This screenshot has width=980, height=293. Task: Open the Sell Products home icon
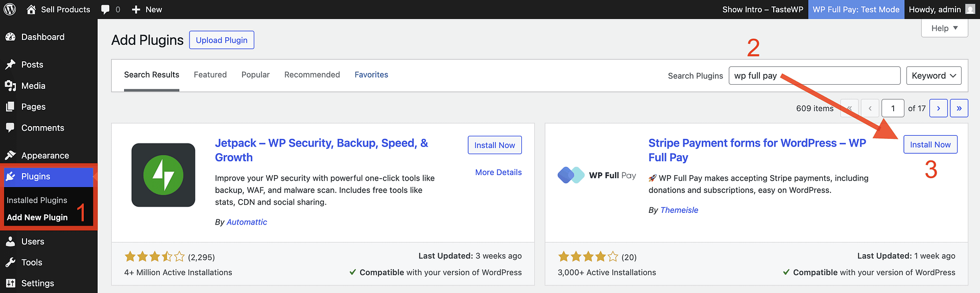click(31, 9)
